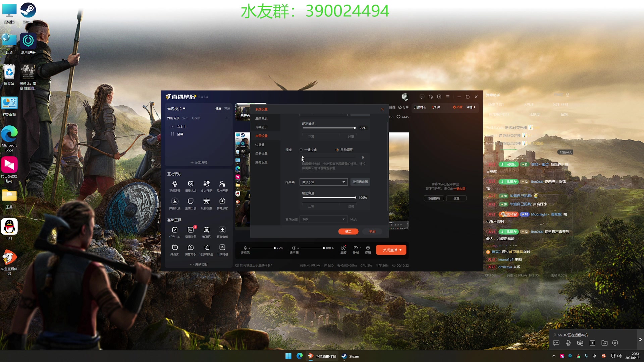Open the 扬声器 默认设备 dropdown
This screenshot has height=362, width=644.
point(323,182)
